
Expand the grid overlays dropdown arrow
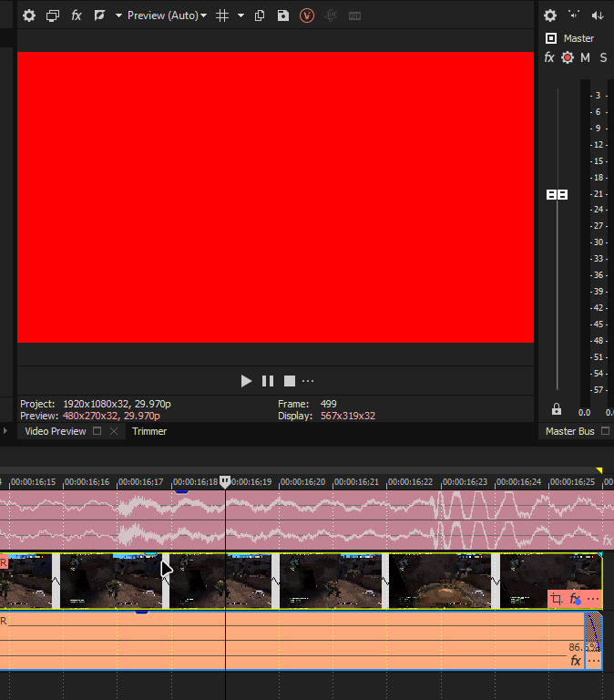click(x=241, y=15)
